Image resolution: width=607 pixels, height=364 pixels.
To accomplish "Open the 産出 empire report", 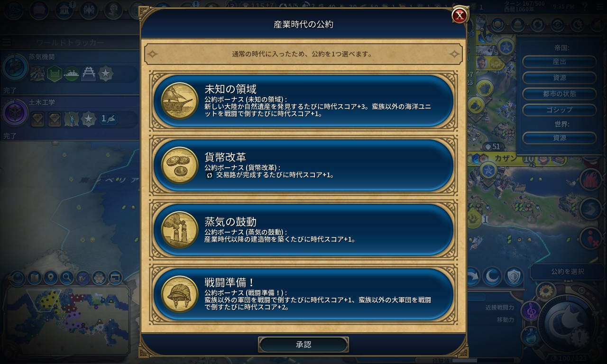I will [560, 62].
